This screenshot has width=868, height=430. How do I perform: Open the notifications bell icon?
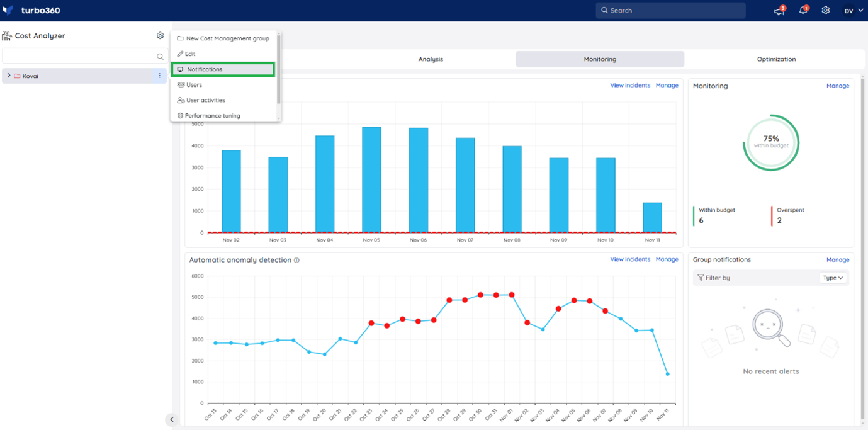coord(803,10)
